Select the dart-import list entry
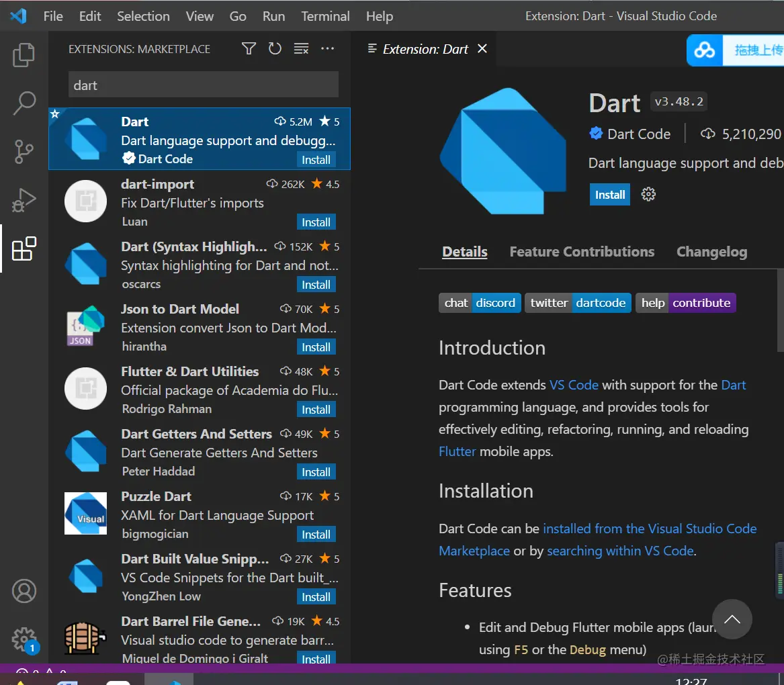Screen dimensions: 784x685 (x=200, y=201)
